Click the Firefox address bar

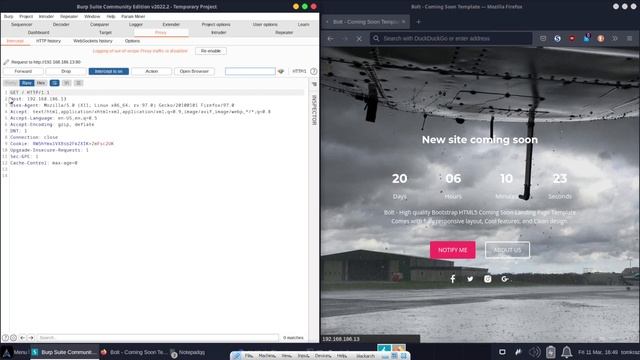point(451,38)
